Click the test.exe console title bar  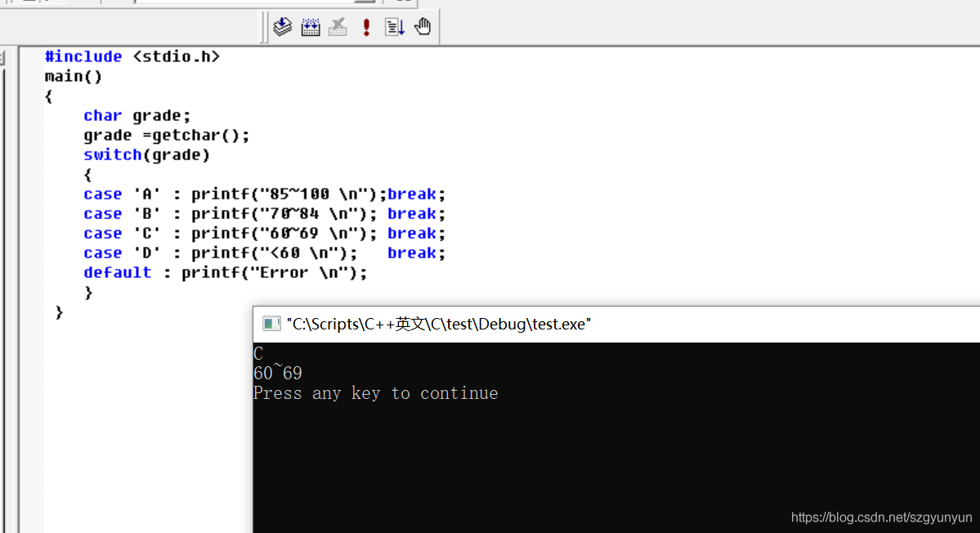[x=616, y=324]
